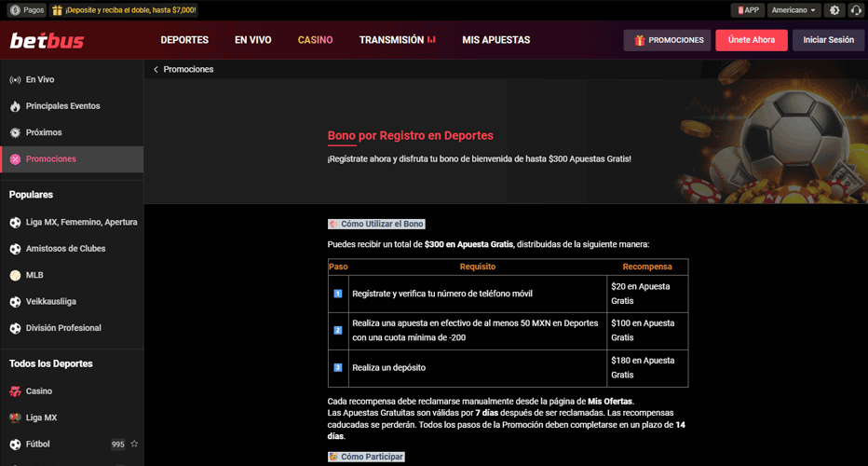The height and width of the screenshot is (466, 868).
Task: Click the pink Promociones percent icon
Action: (x=15, y=159)
